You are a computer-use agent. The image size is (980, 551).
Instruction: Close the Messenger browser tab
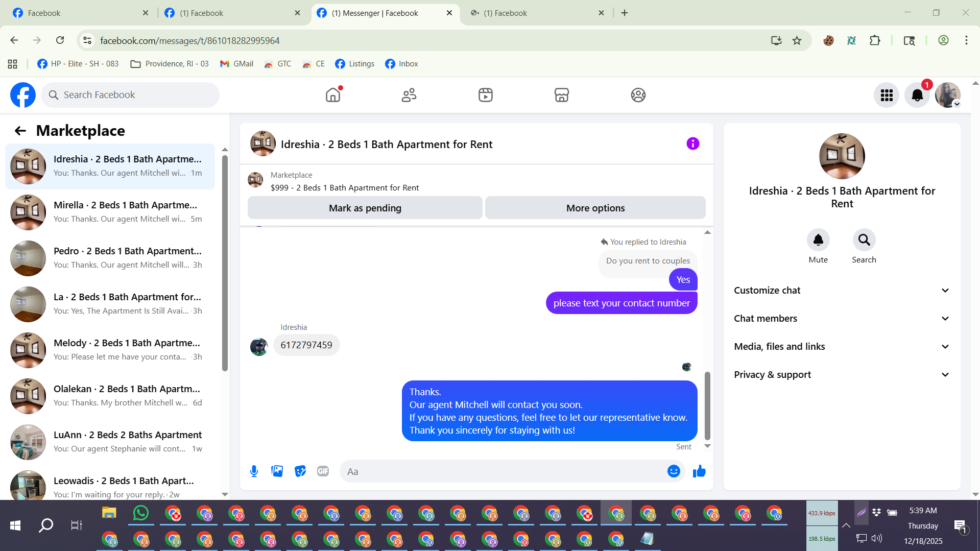click(449, 13)
